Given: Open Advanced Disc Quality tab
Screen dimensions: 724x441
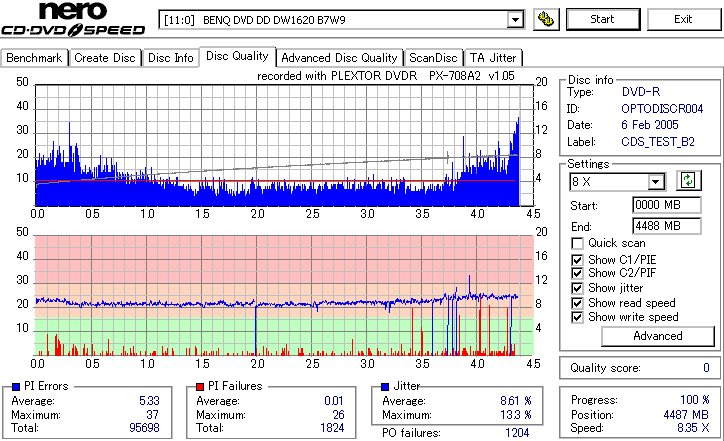Looking at the screenshot, I should (x=339, y=58).
